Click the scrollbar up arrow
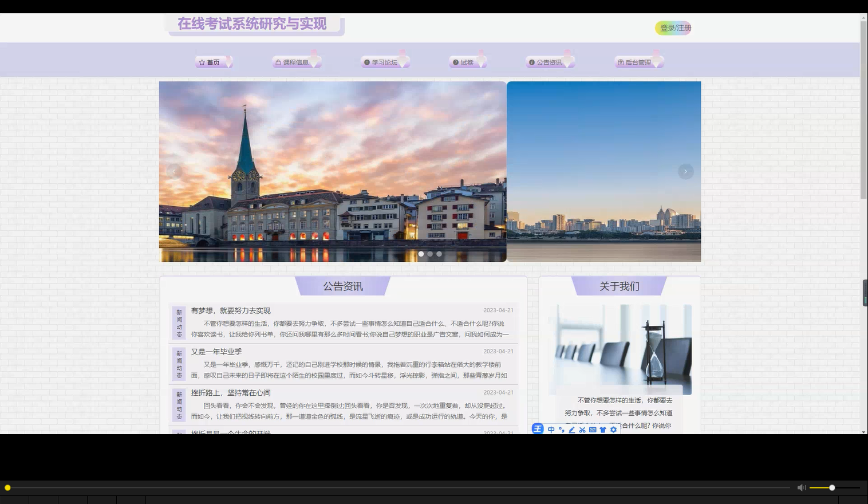Viewport: 868px width, 504px height. pyautogui.click(x=863, y=17)
